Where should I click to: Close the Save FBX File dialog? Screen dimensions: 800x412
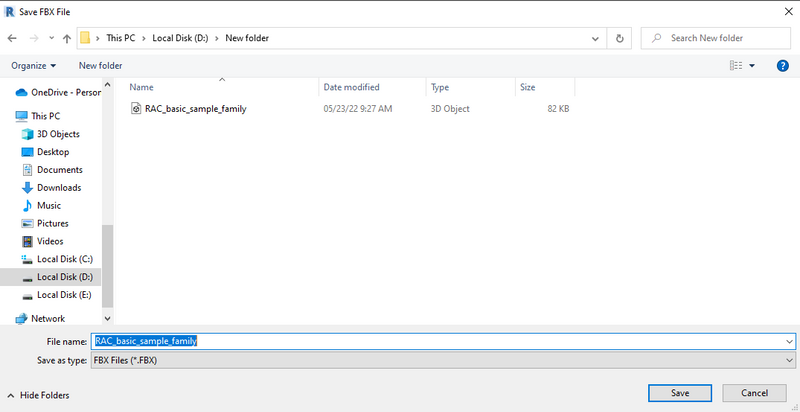788,12
